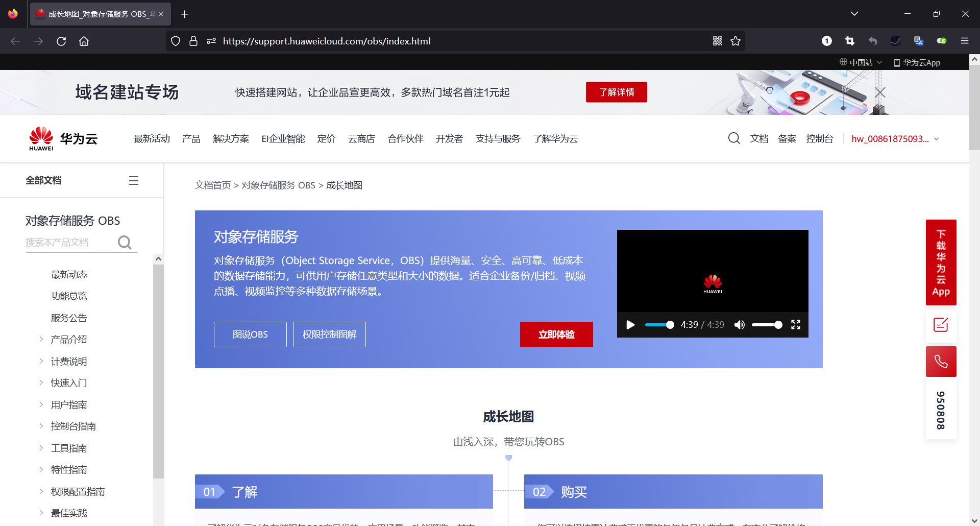Expand the hw_0086187 account dropdown

(895, 138)
